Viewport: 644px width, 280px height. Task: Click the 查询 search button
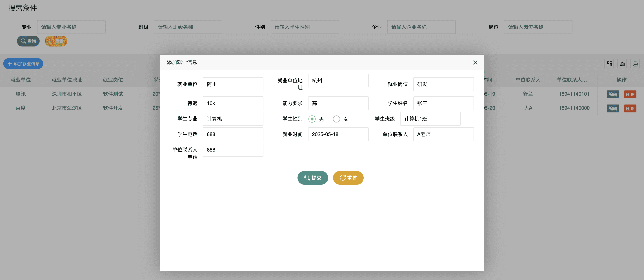[28, 41]
